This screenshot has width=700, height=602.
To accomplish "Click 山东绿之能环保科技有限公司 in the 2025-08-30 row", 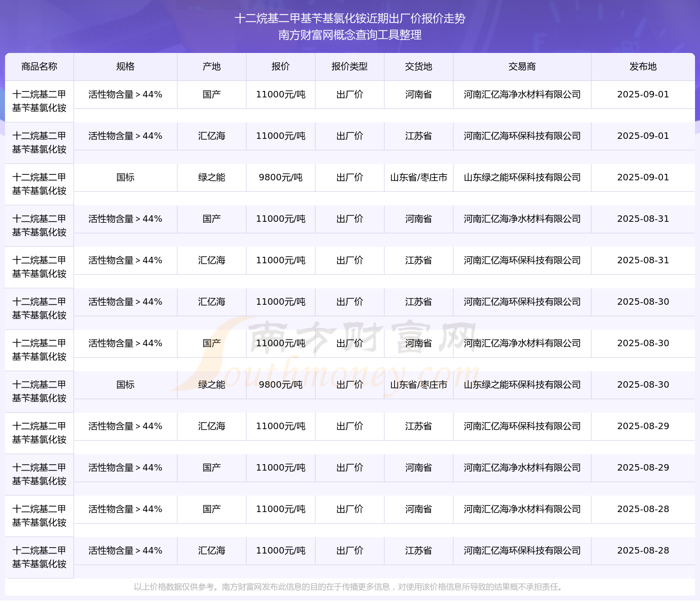I will (x=522, y=385).
